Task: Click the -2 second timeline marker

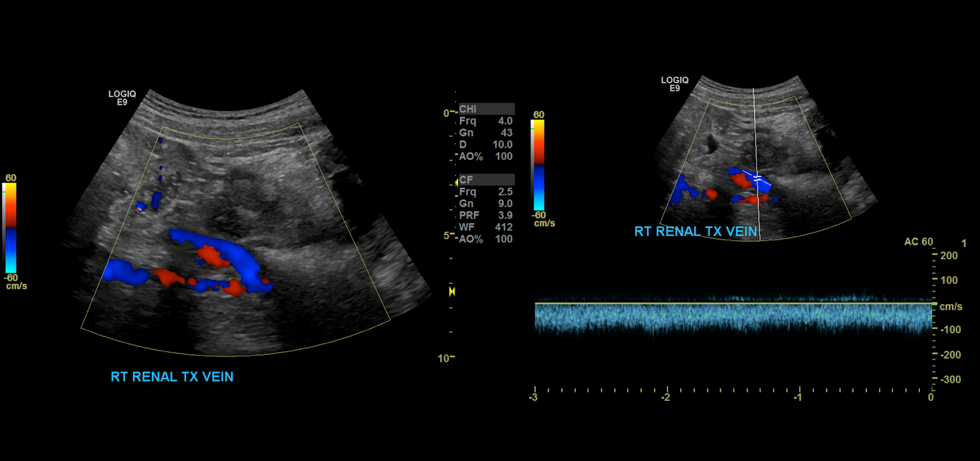Action: 666,397
